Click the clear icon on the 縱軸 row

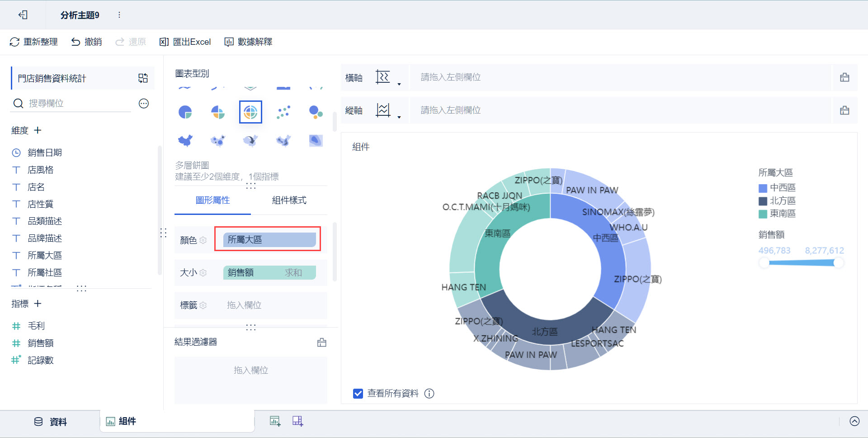click(844, 110)
